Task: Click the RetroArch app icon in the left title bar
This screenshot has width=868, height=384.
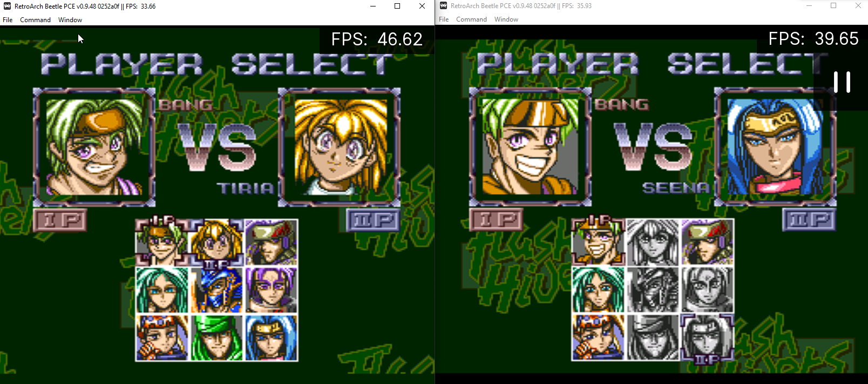Action: coord(7,6)
